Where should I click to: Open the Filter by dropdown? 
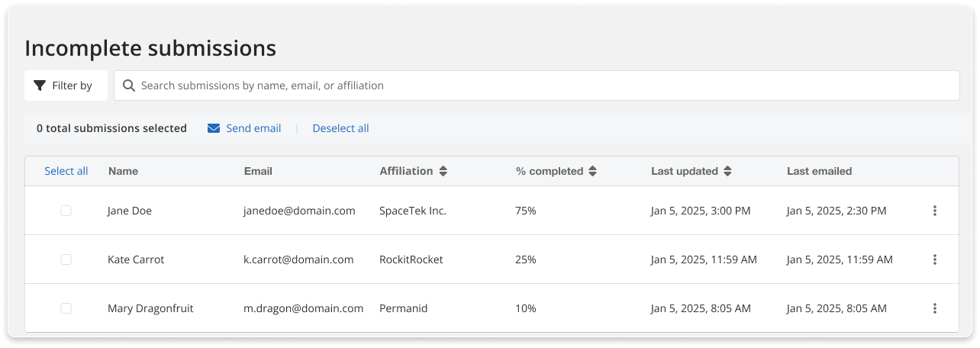[66, 85]
